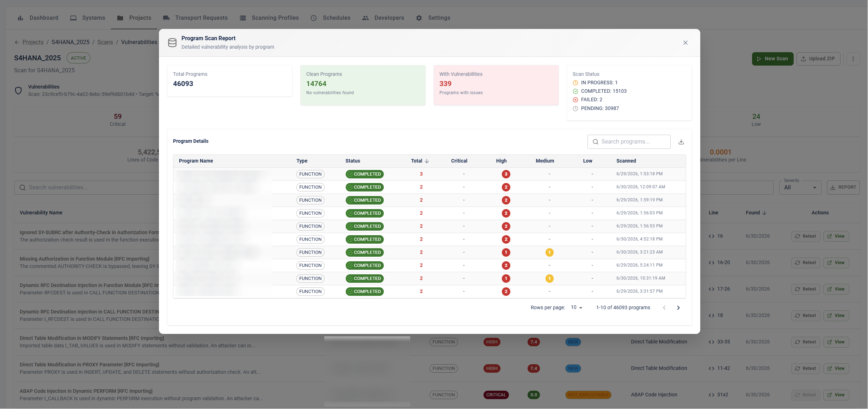Image resolution: width=868 pixels, height=409 pixels.
Task: Click the code icon next to line 33-35
Action: click(711, 342)
